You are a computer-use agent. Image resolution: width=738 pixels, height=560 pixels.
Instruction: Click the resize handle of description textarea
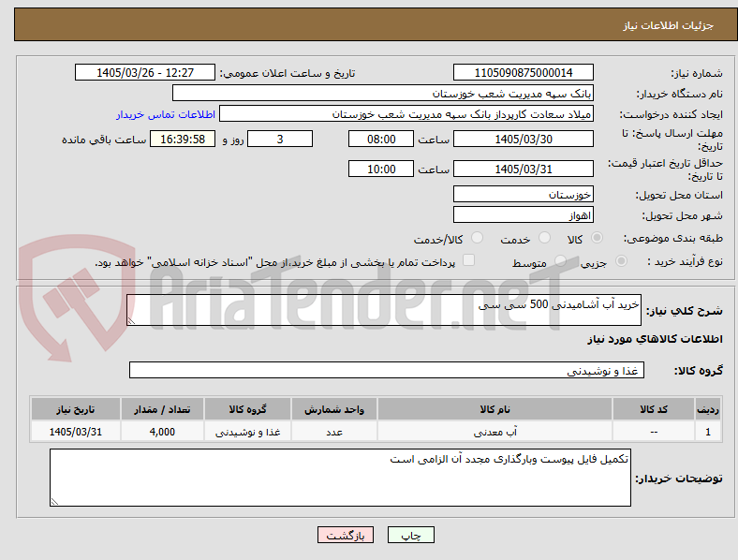point(131,321)
